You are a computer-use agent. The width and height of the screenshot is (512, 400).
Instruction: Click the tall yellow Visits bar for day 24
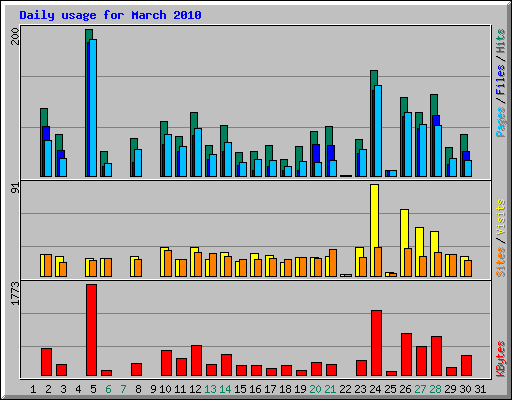tap(374, 231)
